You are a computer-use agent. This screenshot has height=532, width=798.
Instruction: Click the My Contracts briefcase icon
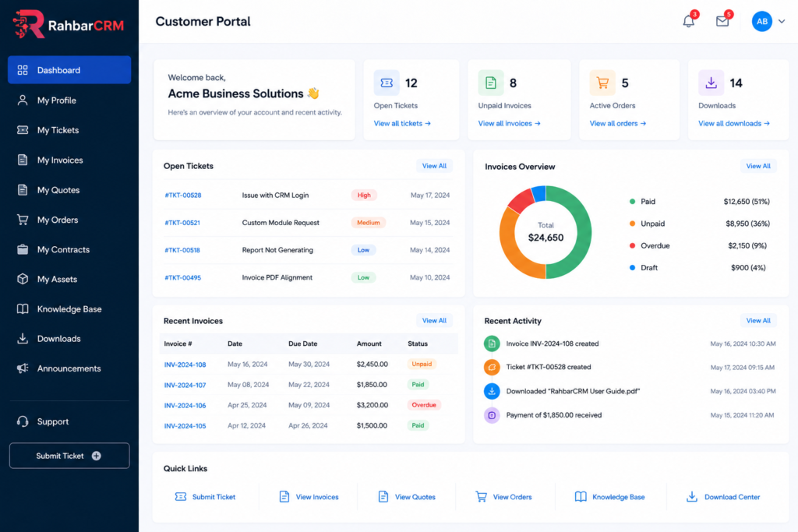click(23, 249)
